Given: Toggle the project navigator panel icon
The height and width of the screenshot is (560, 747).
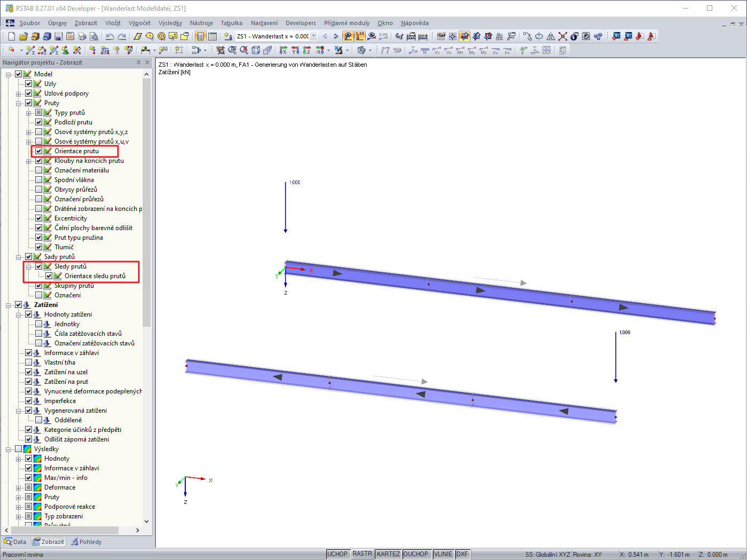Looking at the screenshot, I should tap(201, 36).
